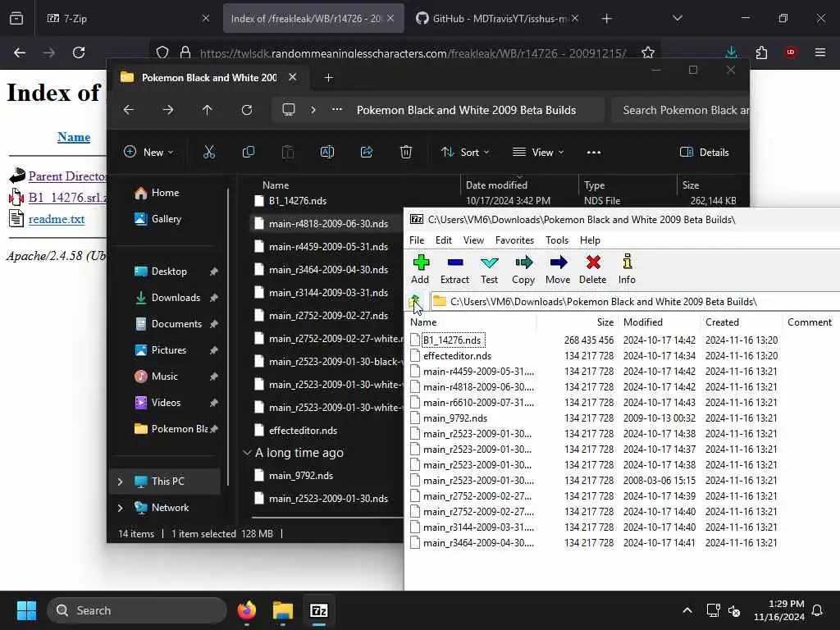Image resolution: width=840 pixels, height=630 pixels.
Task: Open the New dropdown in File Explorer
Action: (148, 152)
